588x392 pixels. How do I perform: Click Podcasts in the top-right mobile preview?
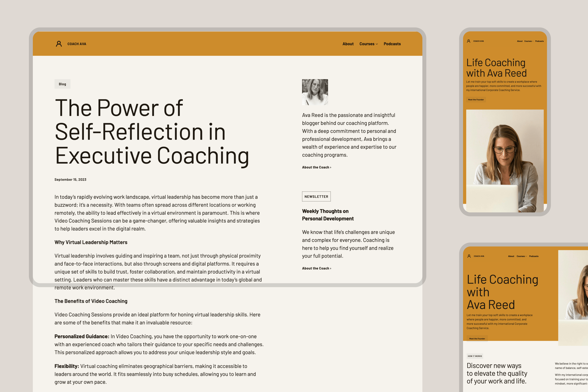(539, 41)
